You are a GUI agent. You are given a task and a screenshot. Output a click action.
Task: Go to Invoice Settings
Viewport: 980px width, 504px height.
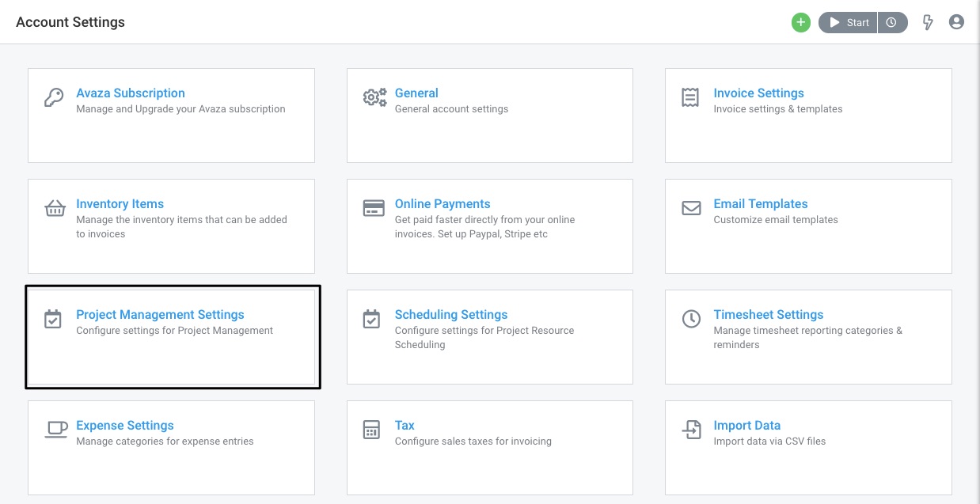(758, 93)
